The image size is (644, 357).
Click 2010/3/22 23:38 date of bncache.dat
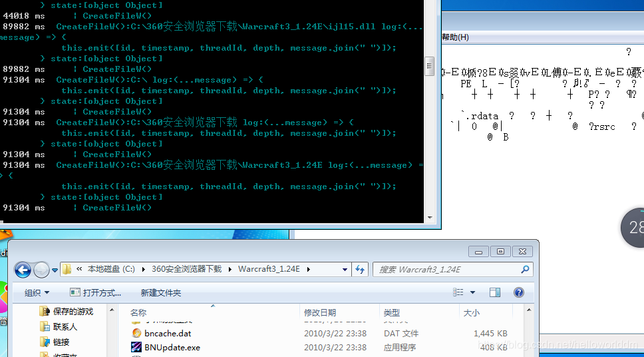click(x=335, y=334)
